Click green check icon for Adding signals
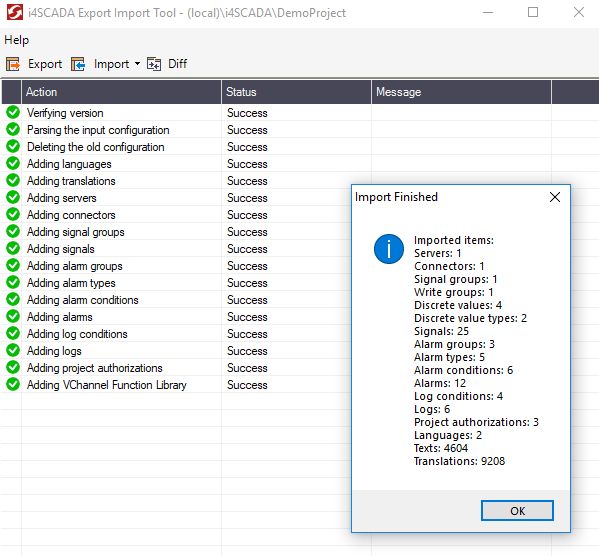Image resolution: width=599 pixels, height=556 pixels. pyautogui.click(x=13, y=248)
